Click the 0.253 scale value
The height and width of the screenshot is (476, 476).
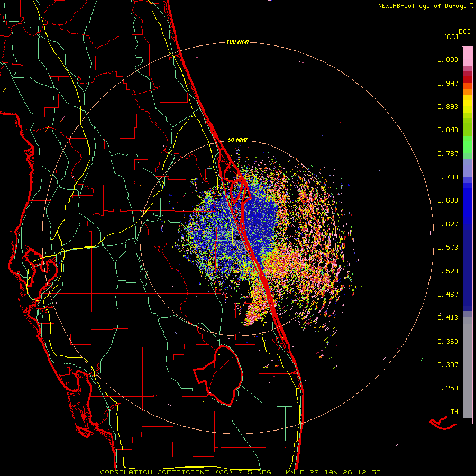(x=448, y=388)
